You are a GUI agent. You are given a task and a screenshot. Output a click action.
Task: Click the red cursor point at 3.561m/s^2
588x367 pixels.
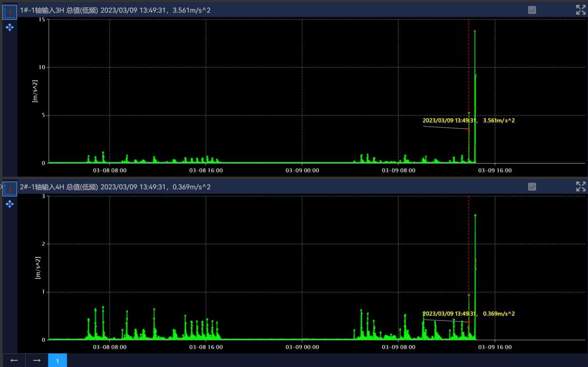(469, 129)
